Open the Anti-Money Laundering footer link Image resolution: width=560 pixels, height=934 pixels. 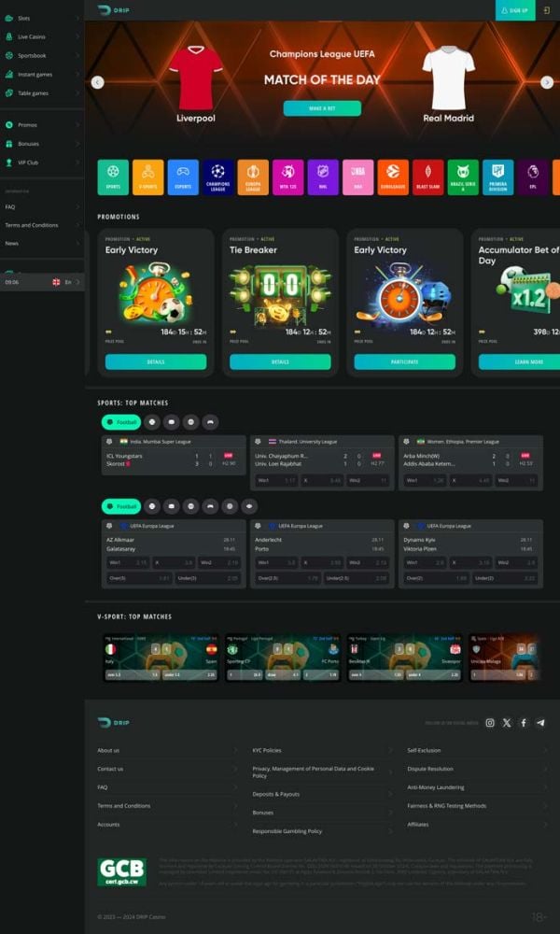tap(436, 787)
